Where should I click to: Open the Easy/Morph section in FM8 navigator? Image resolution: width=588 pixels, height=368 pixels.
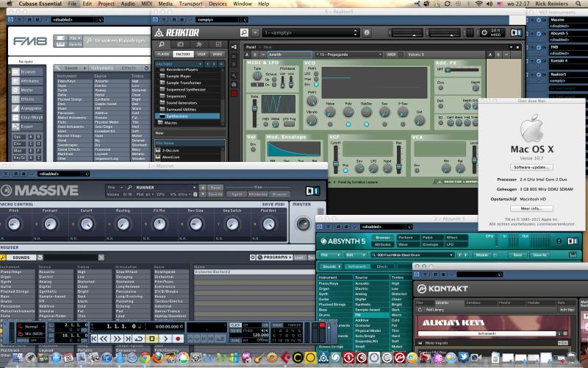[x=28, y=117]
